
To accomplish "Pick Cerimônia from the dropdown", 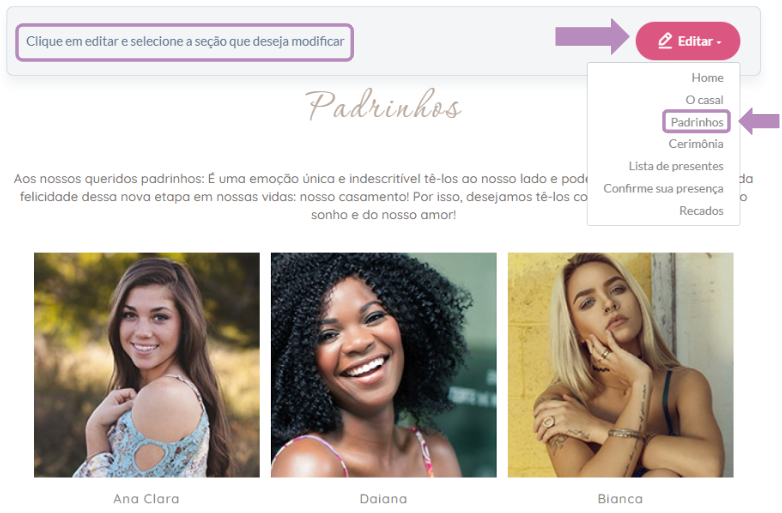I will (696, 144).
